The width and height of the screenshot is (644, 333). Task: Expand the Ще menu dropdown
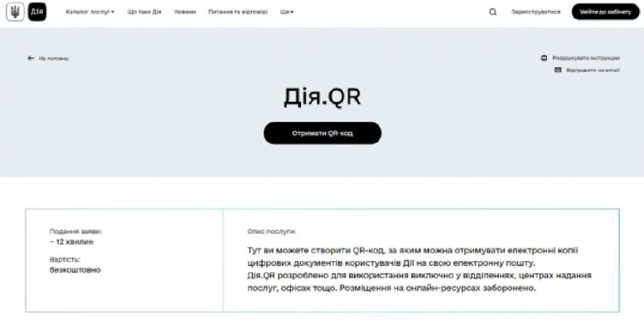click(287, 12)
